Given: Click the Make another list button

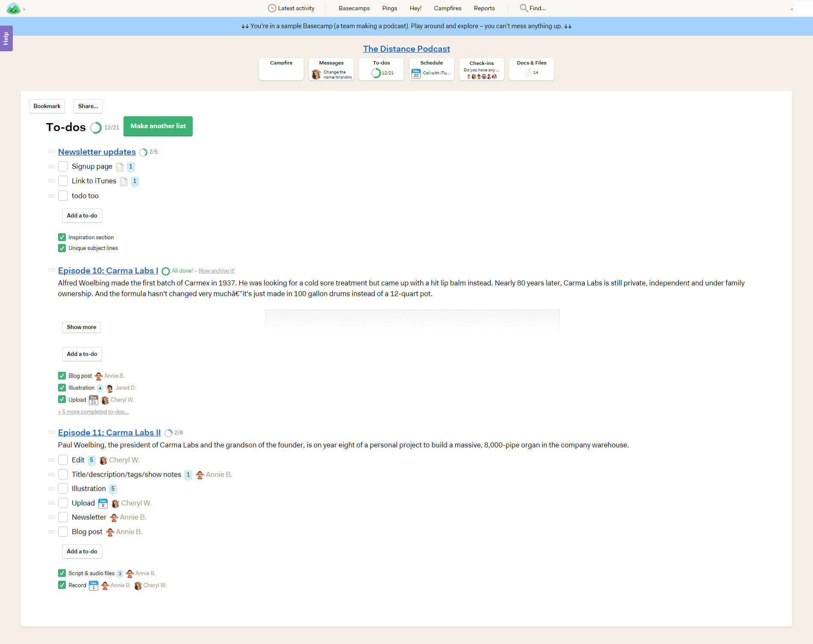Looking at the screenshot, I should click(x=158, y=126).
